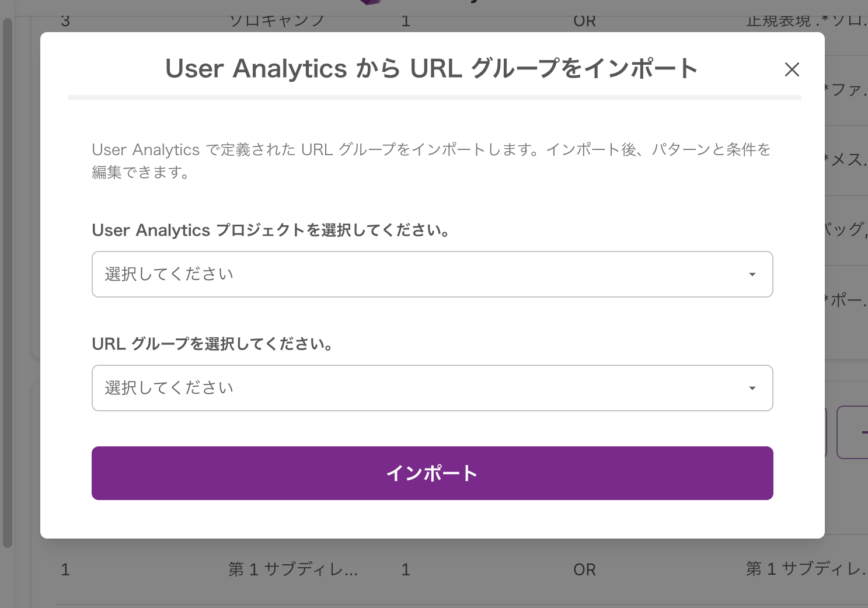Open the URL グループ select field

[x=432, y=388]
